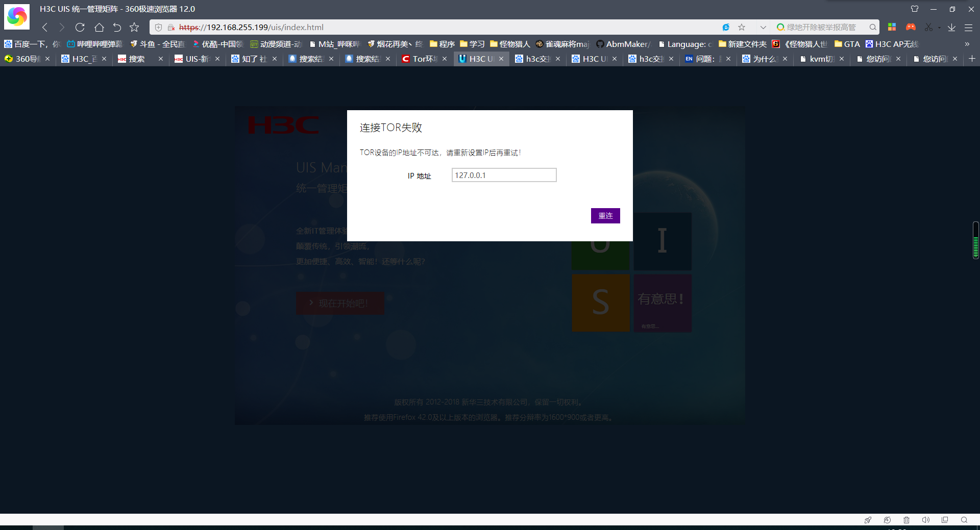980x530 pixels.
Task: Click the green speed meter widget
Action: pos(975,240)
